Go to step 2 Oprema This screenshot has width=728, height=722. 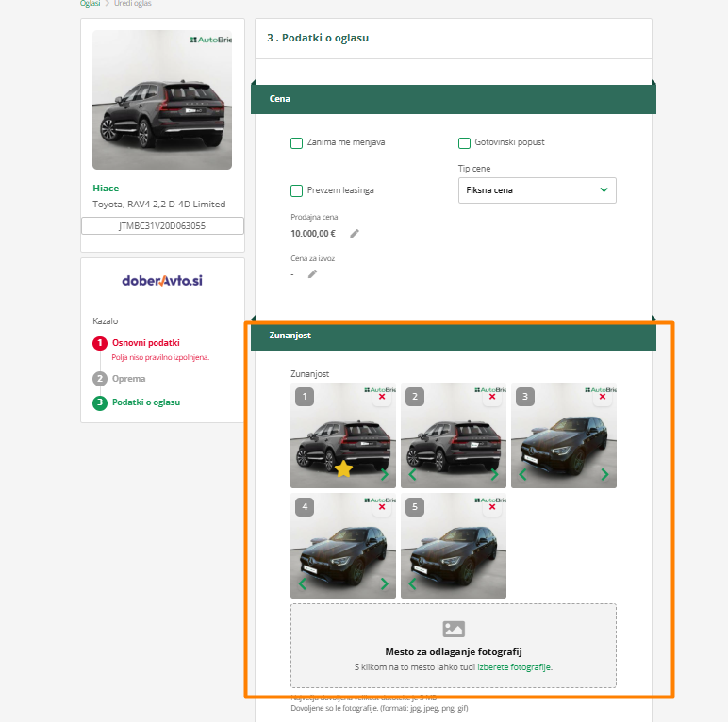pos(128,379)
